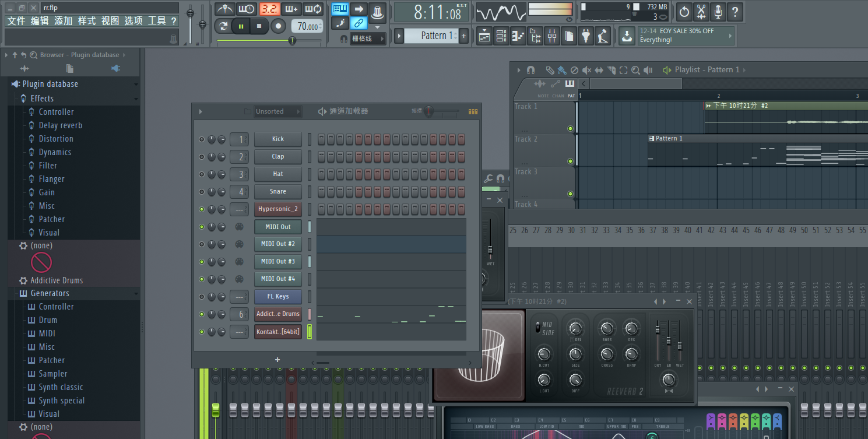Open the snap dropdown 栅格线
Screen dimensions: 868x439
368,38
